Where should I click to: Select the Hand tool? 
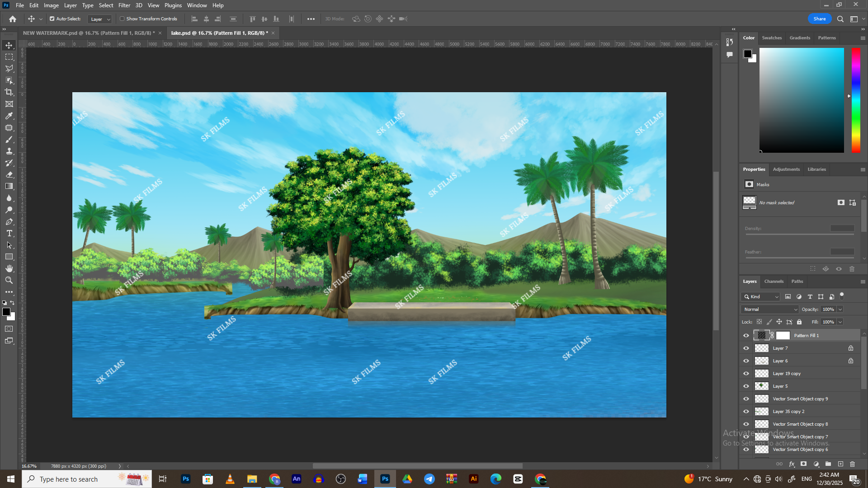tap(9, 268)
